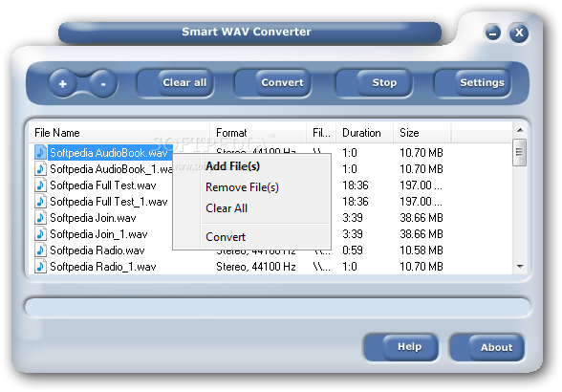Sort by File Name column header
The image size is (562, 392).
[x=119, y=133]
